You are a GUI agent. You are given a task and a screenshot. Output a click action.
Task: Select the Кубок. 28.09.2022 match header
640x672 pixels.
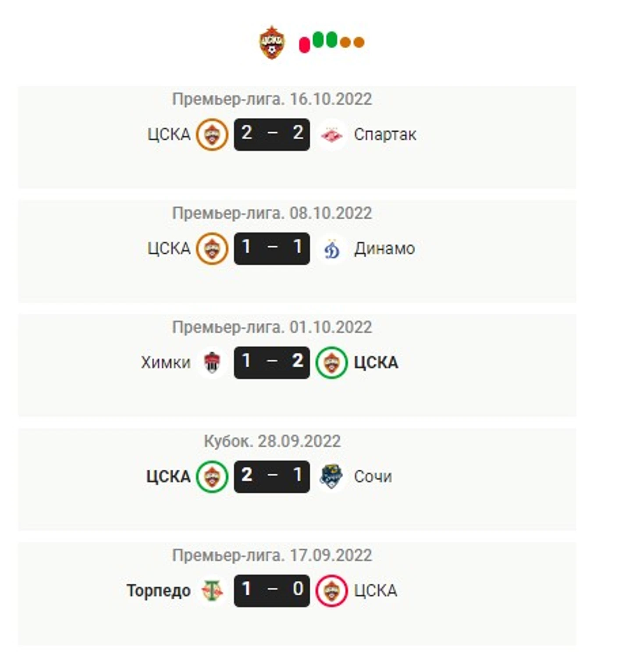tap(272, 442)
